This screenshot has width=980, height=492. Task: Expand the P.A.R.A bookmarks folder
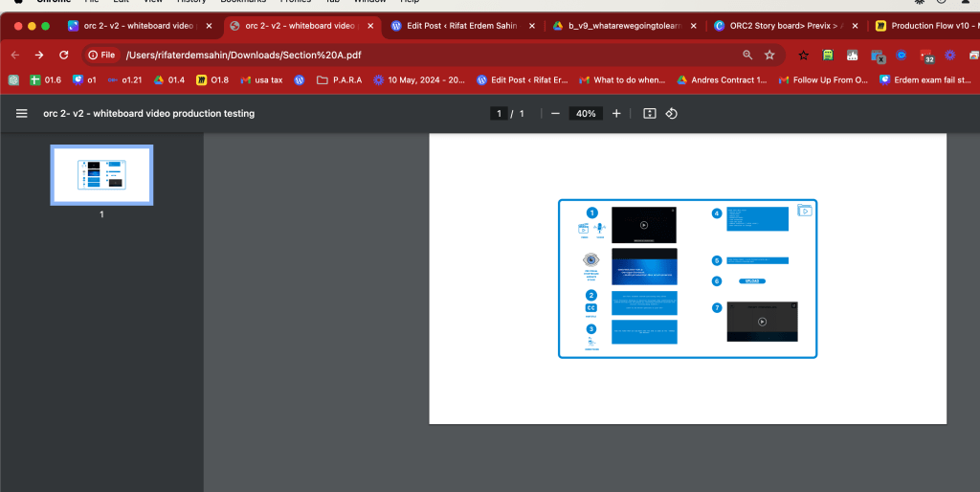point(340,80)
